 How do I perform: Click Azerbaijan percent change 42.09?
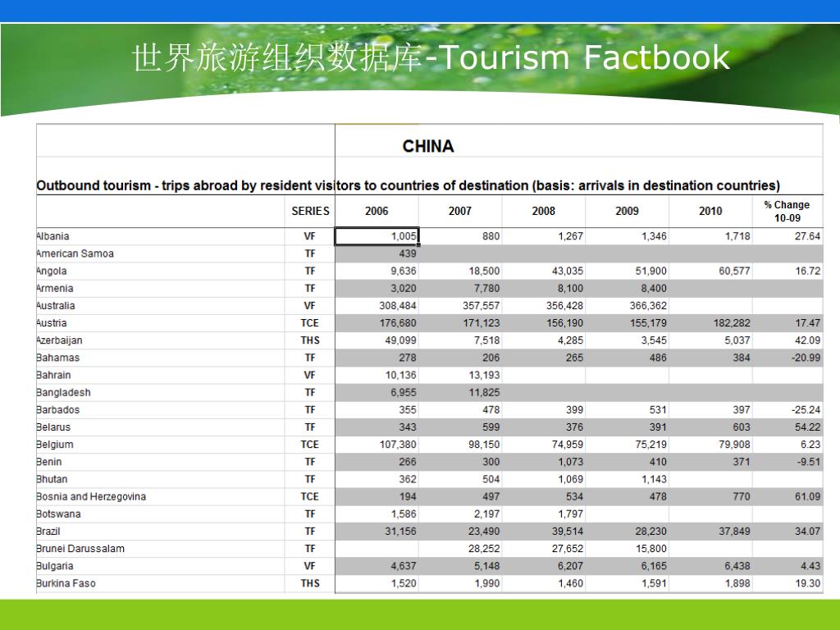(x=807, y=340)
